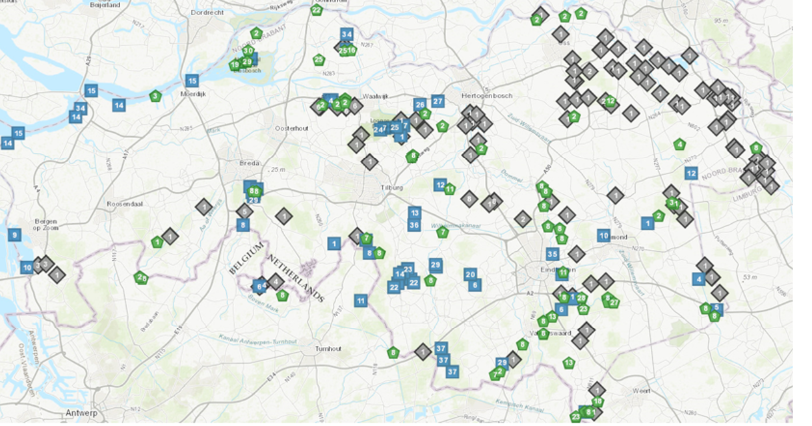The height and width of the screenshot is (426, 812).
Task: Select blue square marker 27 near Hertogenbosch
Action: 437,101
